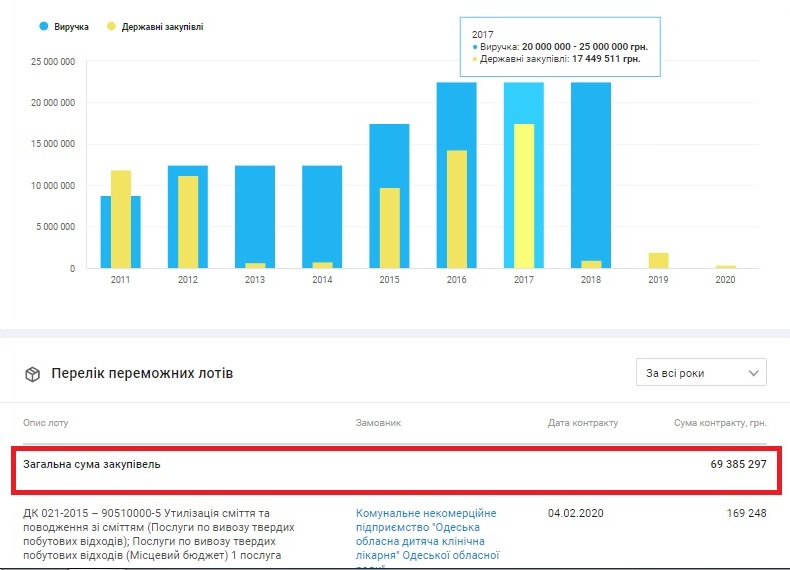Open the За всі роки dropdown
Image resolution: width=790 pixels, height=570 pixels.
tap(700, 373)
